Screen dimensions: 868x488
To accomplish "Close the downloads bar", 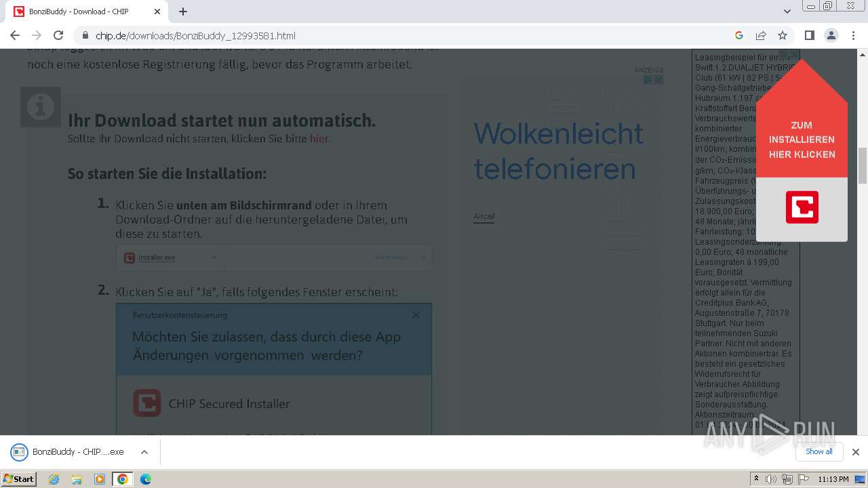I will (x=855, y=452).
